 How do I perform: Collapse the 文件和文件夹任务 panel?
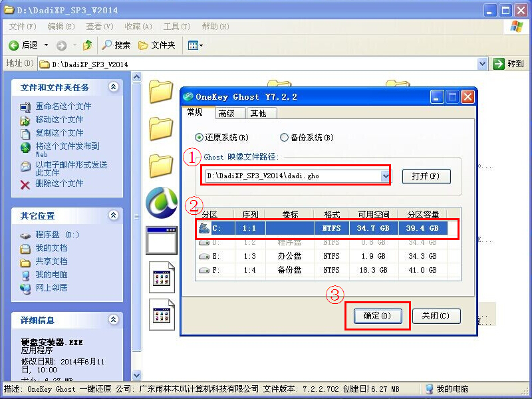[113, 87]
